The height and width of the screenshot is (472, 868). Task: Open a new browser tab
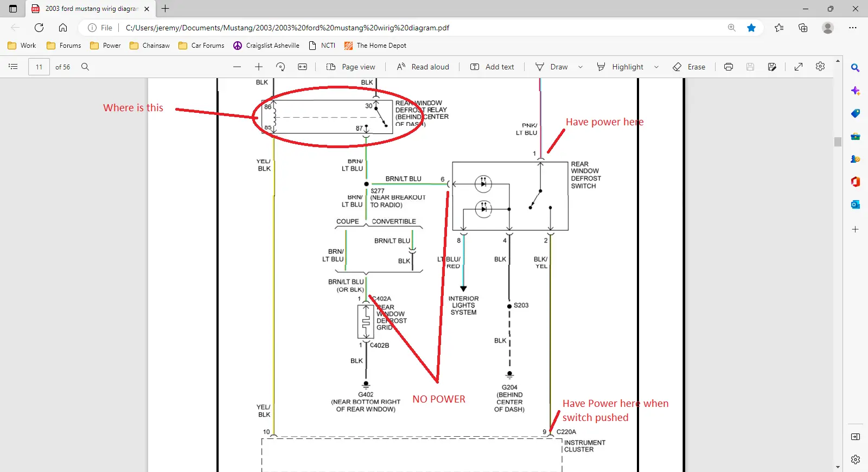coord(165,9)
